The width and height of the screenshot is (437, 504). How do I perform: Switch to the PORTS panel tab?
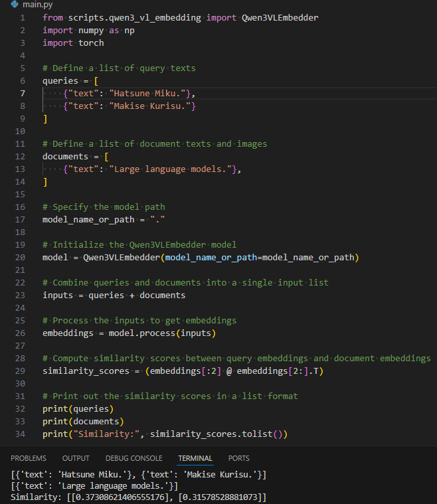point(238,458)
